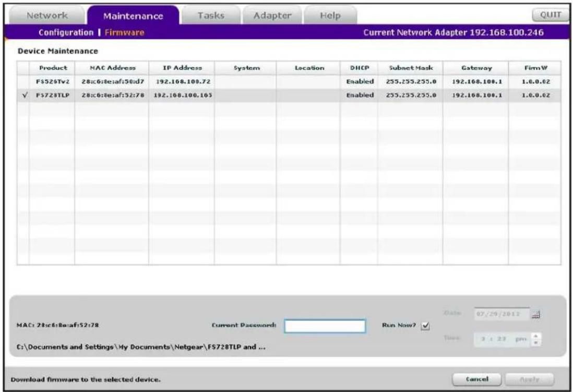
Task: Click DHCP Enabled cell in FS526Tv2 row
Action: pos(360,81)
